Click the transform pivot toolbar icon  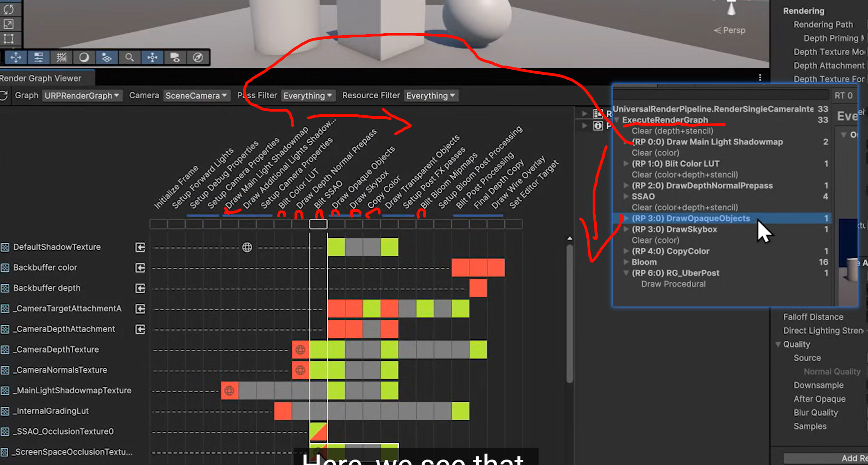[x=152, y=57]
